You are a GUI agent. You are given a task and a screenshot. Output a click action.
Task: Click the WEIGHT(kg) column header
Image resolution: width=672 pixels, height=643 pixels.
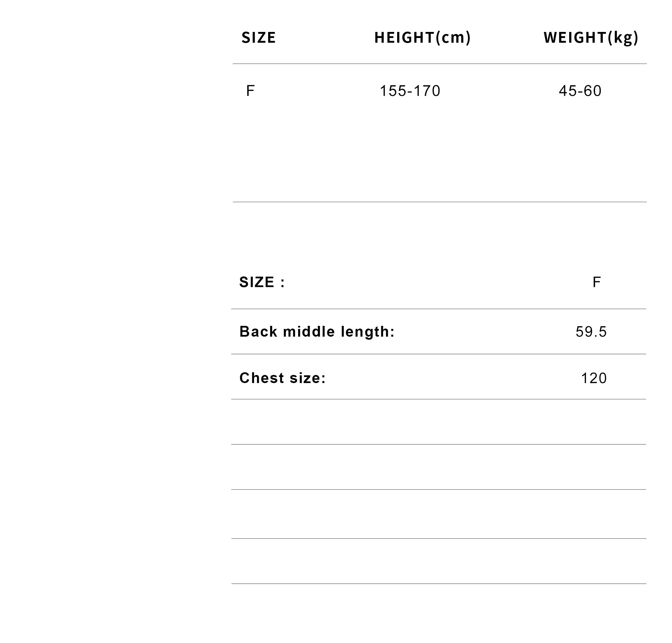point(591,38)
